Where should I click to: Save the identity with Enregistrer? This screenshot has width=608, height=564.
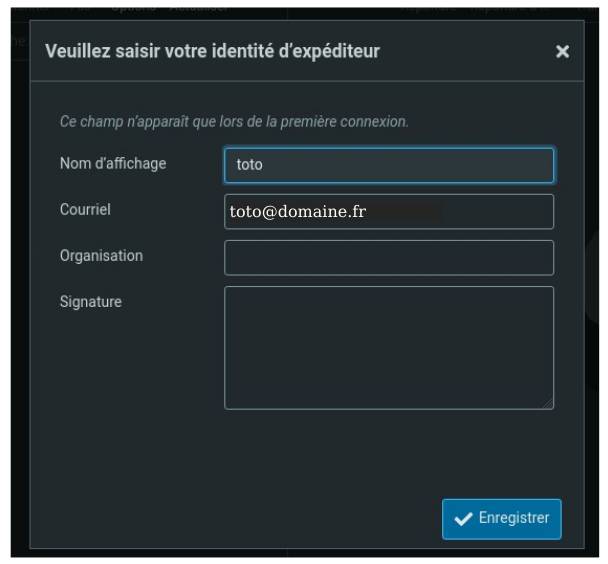[x=502, y=519]
